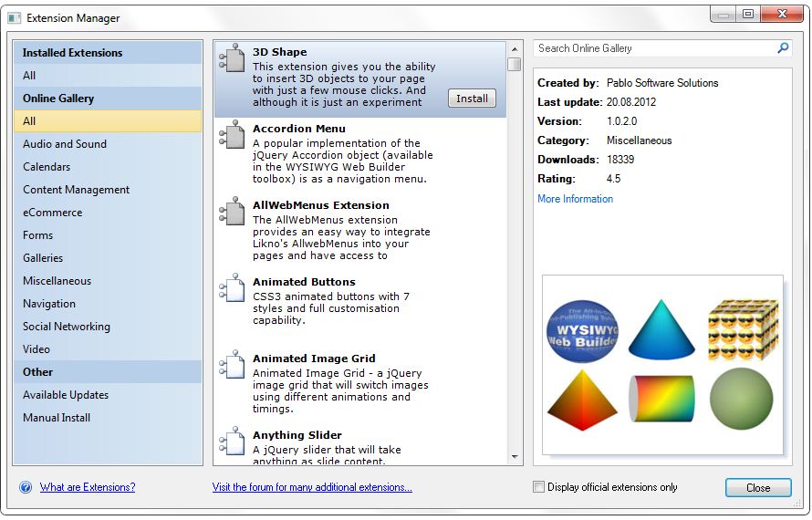Click the version value 1.0.2.0

pos(621,121)
